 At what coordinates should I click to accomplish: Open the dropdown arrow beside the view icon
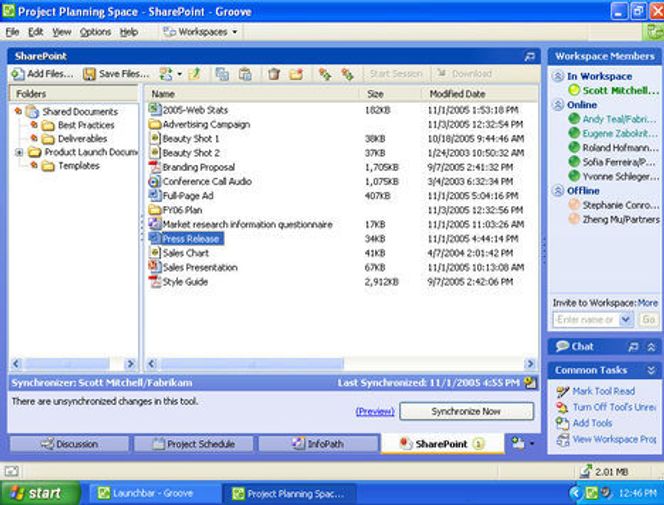point(180,74)
